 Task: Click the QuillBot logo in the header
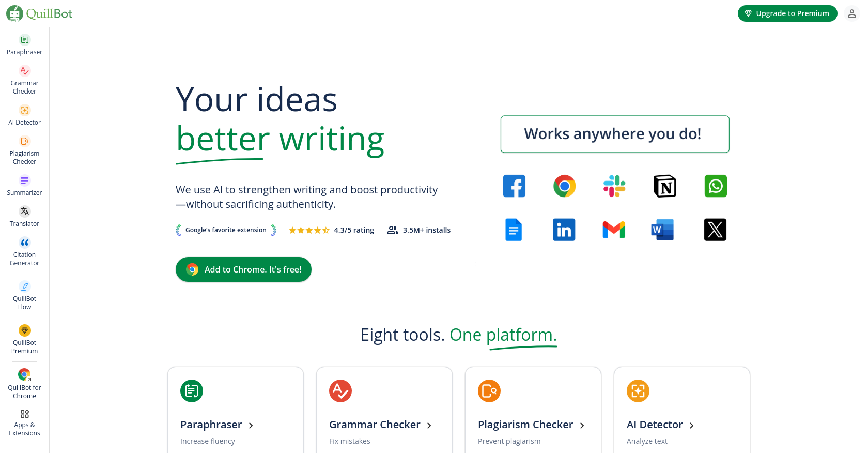(39, 13)
